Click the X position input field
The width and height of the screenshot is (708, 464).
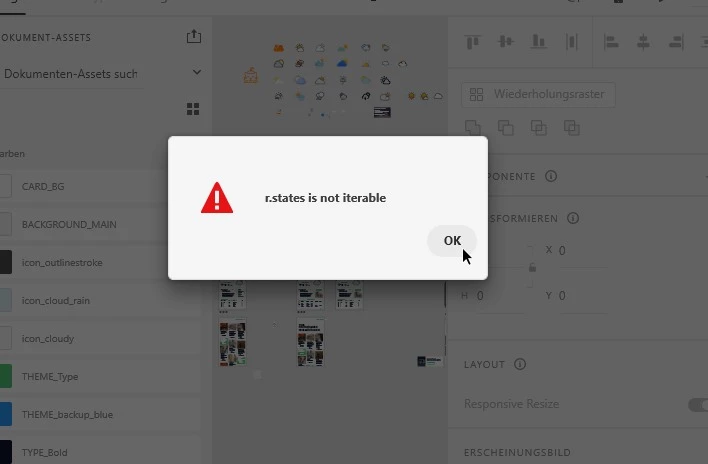click(x=582, y=251)
